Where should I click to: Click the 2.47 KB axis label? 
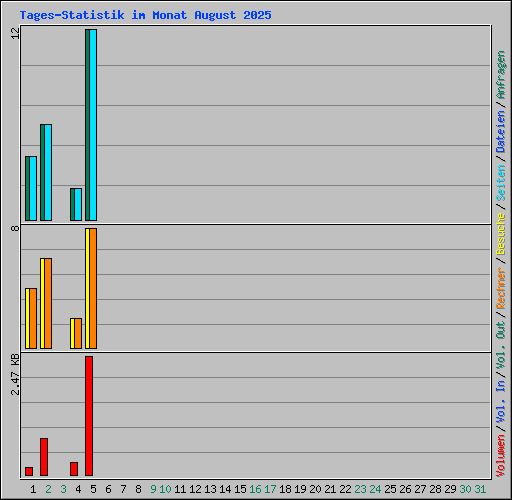click(x=15, y=374)
